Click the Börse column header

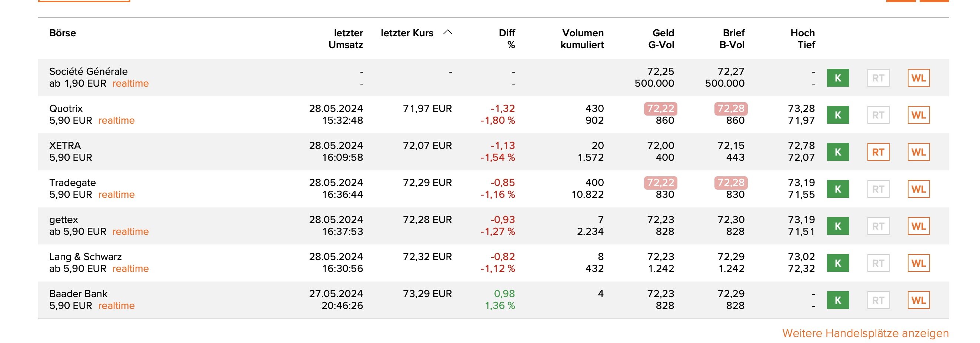pos(62,33)
